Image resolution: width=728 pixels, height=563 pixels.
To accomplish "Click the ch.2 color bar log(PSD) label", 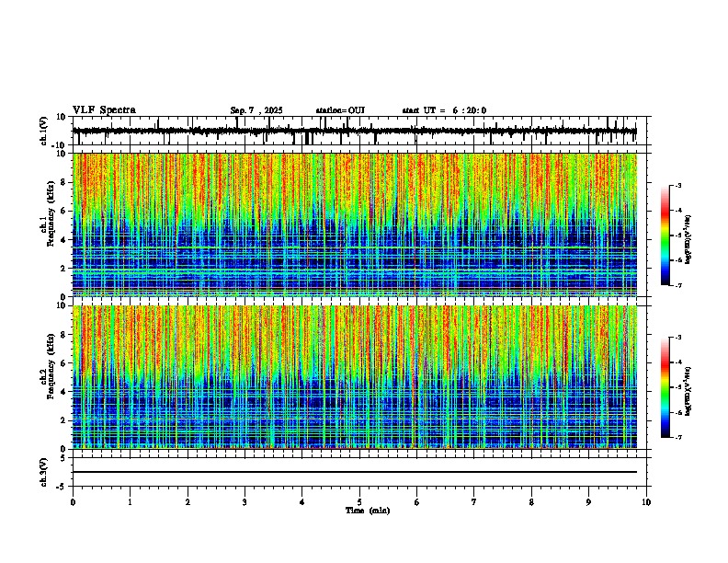I will (688, 391).
